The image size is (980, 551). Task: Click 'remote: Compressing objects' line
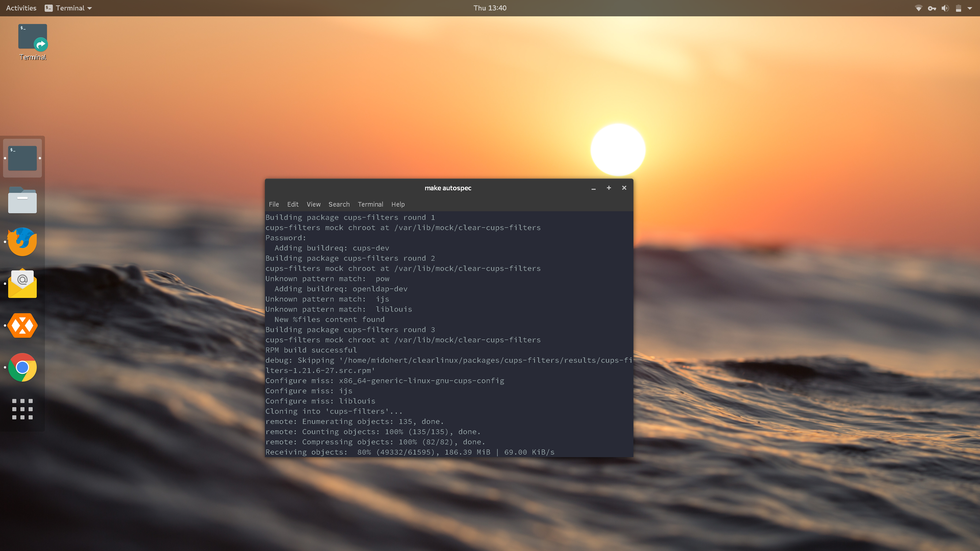click(375, 442)
